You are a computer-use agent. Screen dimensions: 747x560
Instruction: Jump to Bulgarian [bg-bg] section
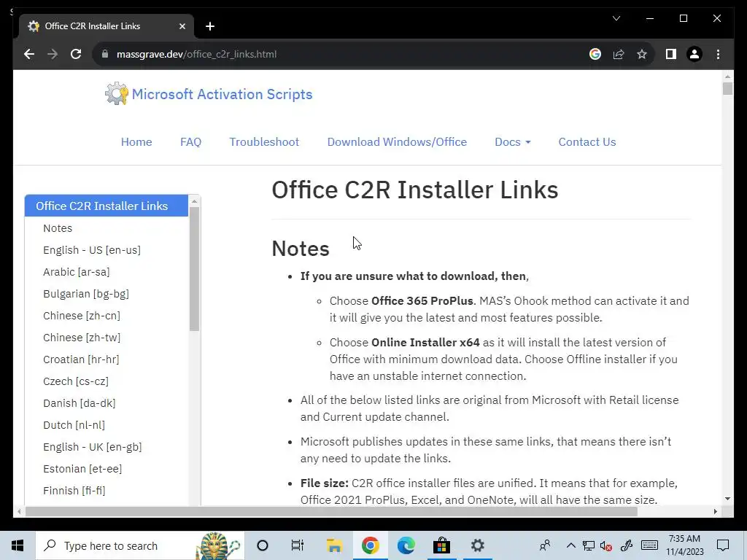point(86,294)
